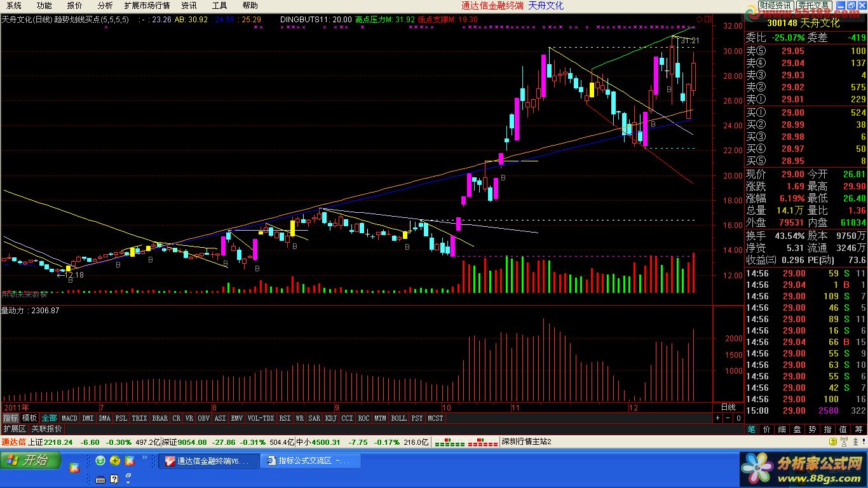Switch indicator to CR
868x488 pixels.
[177, 418]
